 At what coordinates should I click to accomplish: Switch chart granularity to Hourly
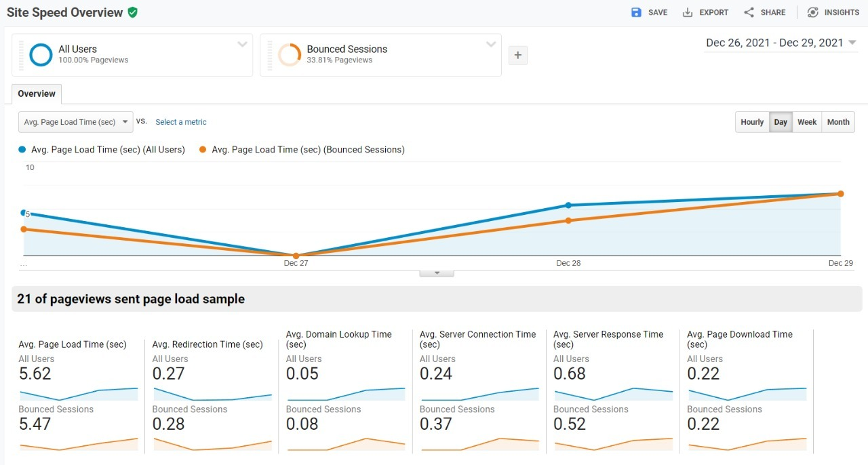pos(752,122)
